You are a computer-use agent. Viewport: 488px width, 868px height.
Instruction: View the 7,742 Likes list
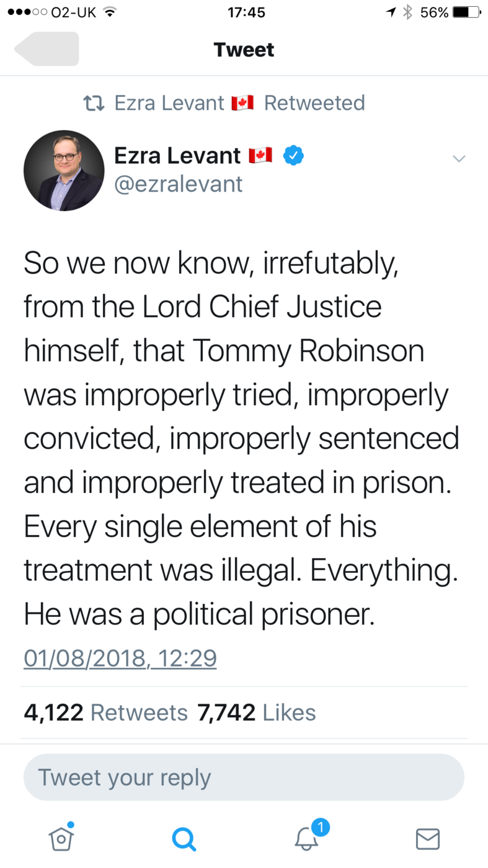click(x=257, y=713)
